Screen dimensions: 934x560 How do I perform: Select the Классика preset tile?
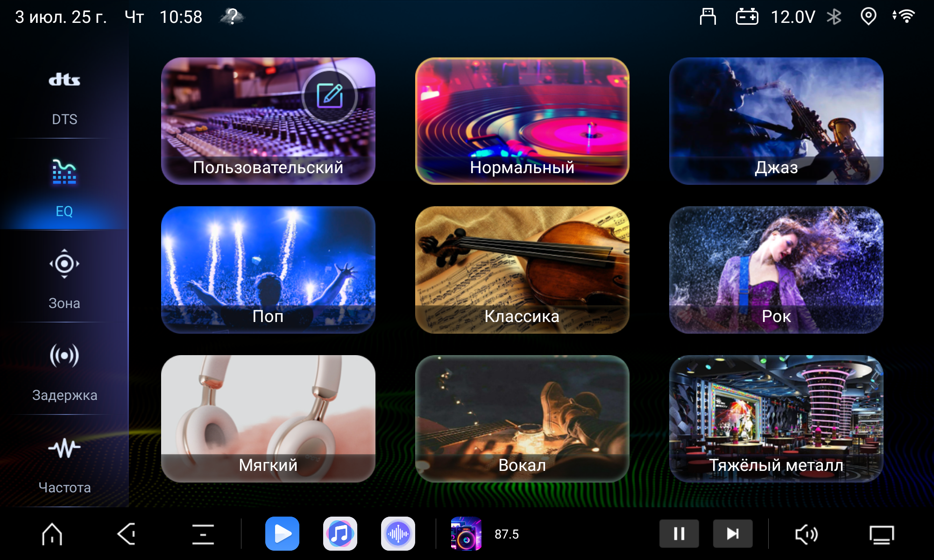pyautogui.click(x=522, y=270)
